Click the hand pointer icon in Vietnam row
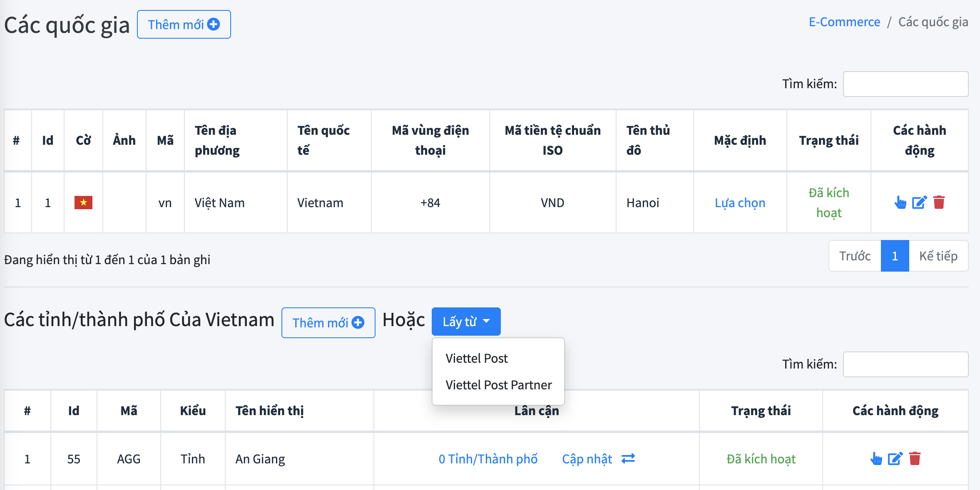 coord(900,203)
